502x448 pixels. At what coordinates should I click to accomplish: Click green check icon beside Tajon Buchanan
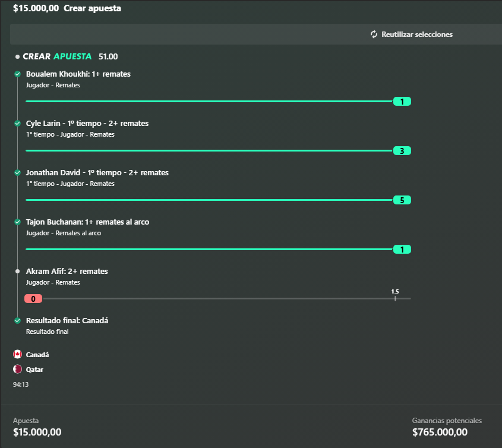[x=18, y=222]
